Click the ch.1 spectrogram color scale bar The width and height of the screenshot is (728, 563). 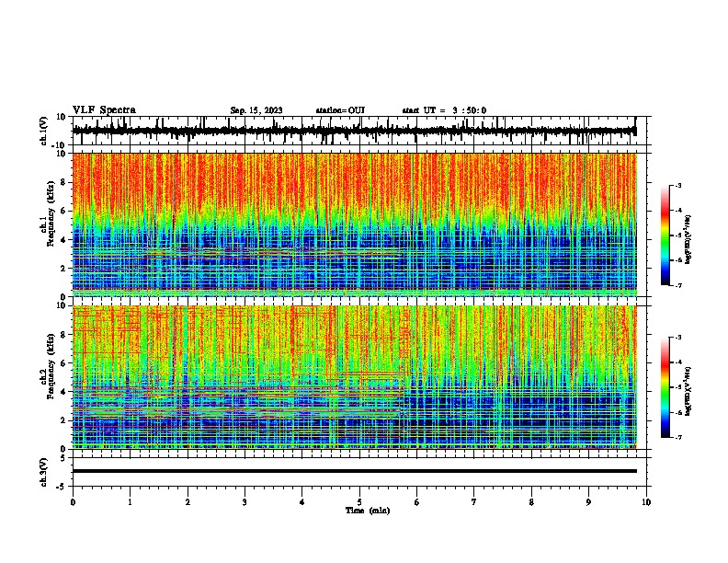point(665,236)
